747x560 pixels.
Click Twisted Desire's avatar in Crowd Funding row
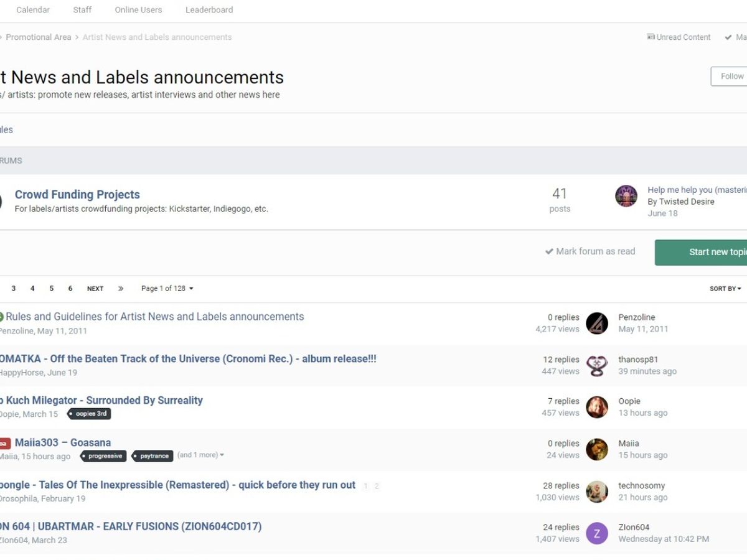(x=626, y=196)
